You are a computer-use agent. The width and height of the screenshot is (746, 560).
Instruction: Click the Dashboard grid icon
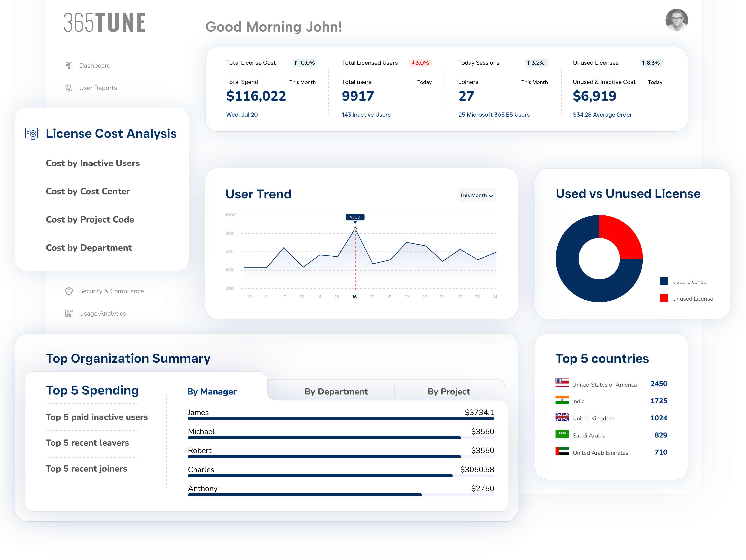click(69, 65)
